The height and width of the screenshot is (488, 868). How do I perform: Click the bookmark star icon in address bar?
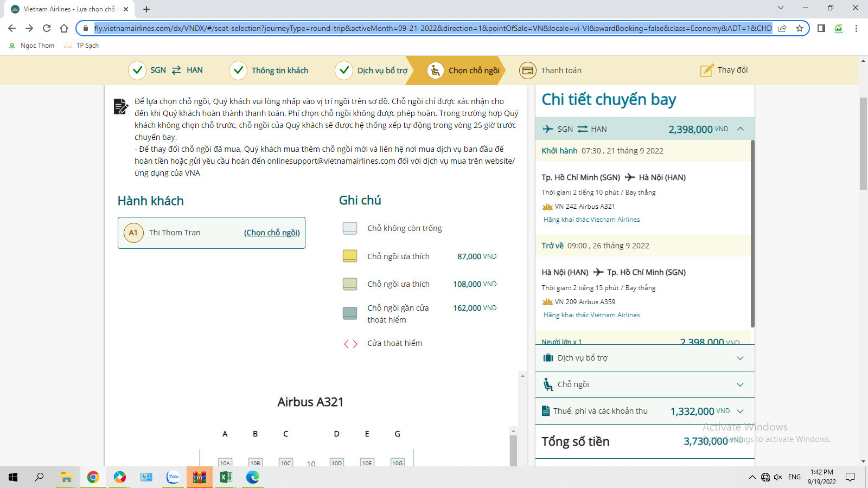tap(799, 28)
